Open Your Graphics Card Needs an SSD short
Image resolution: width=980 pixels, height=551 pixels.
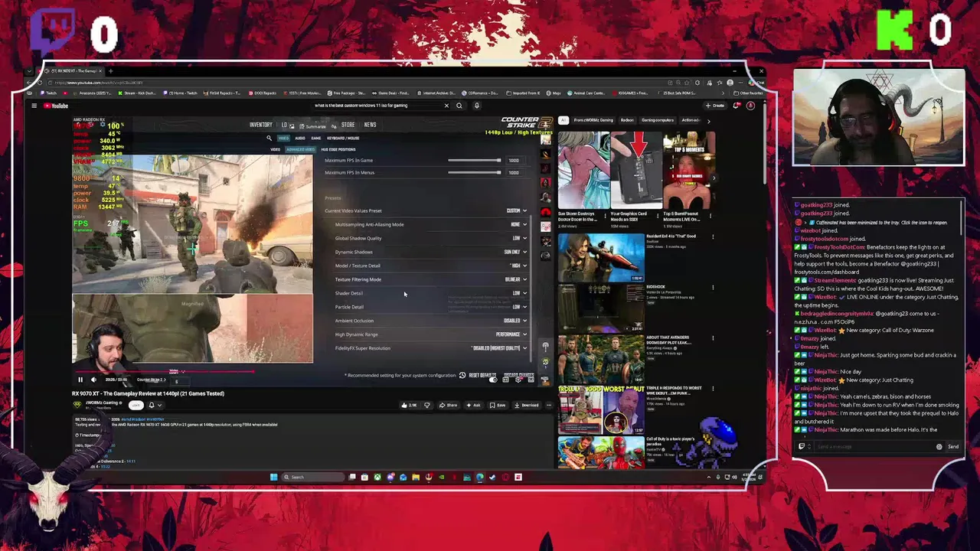(635, 171)
